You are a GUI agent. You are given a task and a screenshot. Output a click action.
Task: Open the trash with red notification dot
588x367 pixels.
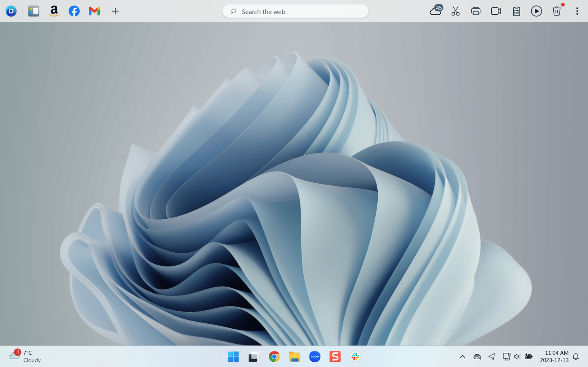click(x=557, y=11)
